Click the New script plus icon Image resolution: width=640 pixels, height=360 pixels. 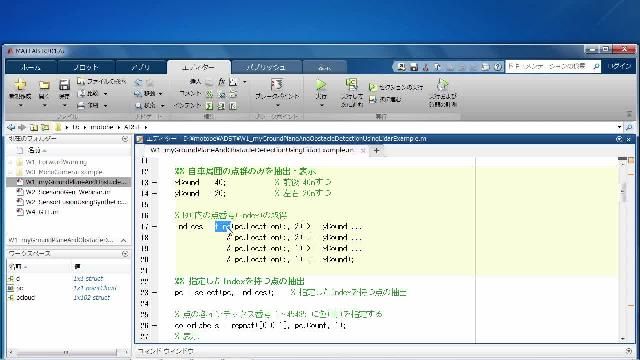click(x=20, y=85)
